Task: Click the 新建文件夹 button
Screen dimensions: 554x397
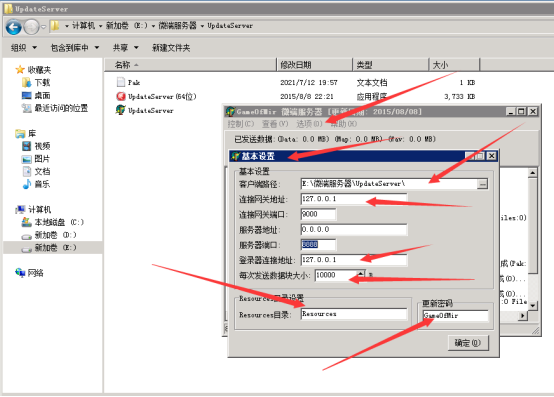Action: point(171,48)
